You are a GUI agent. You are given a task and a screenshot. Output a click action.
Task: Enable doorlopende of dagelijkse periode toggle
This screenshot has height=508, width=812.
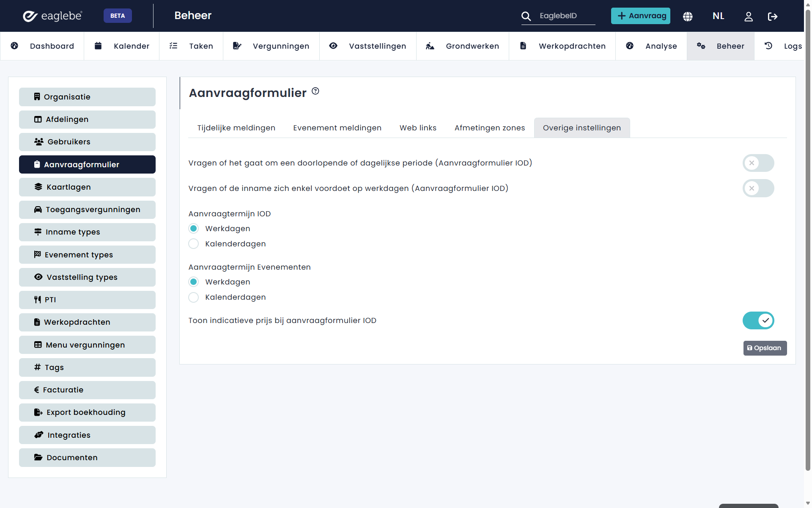[x=758, y=163]
